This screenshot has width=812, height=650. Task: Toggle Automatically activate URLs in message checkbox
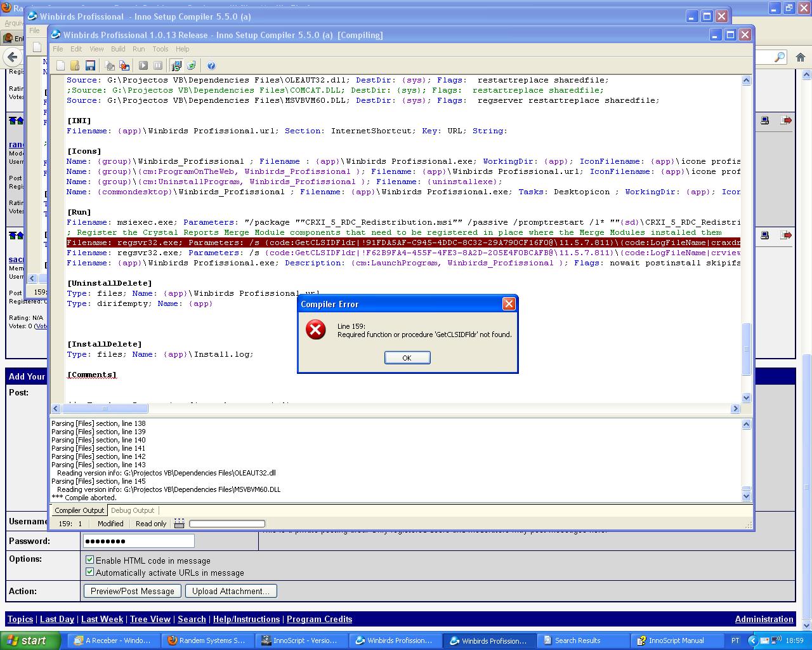pyautogui.click(x=89, y=572)
